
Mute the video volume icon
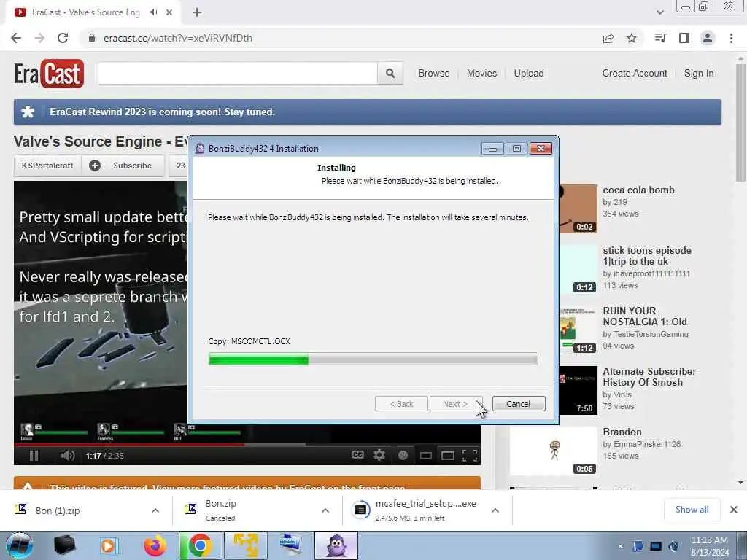click(68, 456)
